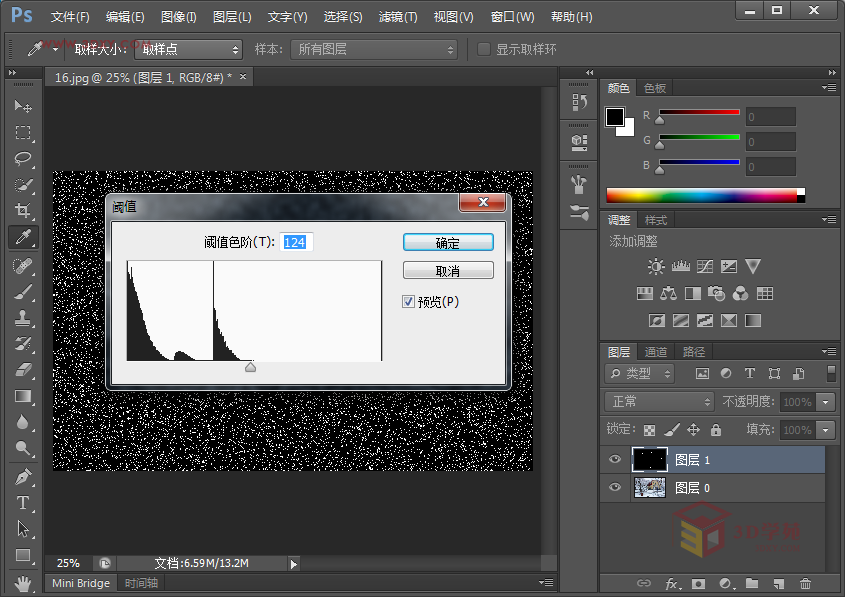This screenshot has height=597, width=845.
Task: Open the Brush Presets panel icon
Action: pyautogui.click(x=579, y=212)
